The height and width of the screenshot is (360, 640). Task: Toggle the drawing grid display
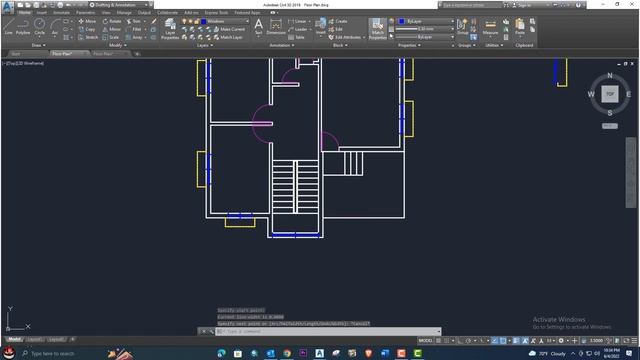pyautogui.click(x=438, y=340)
